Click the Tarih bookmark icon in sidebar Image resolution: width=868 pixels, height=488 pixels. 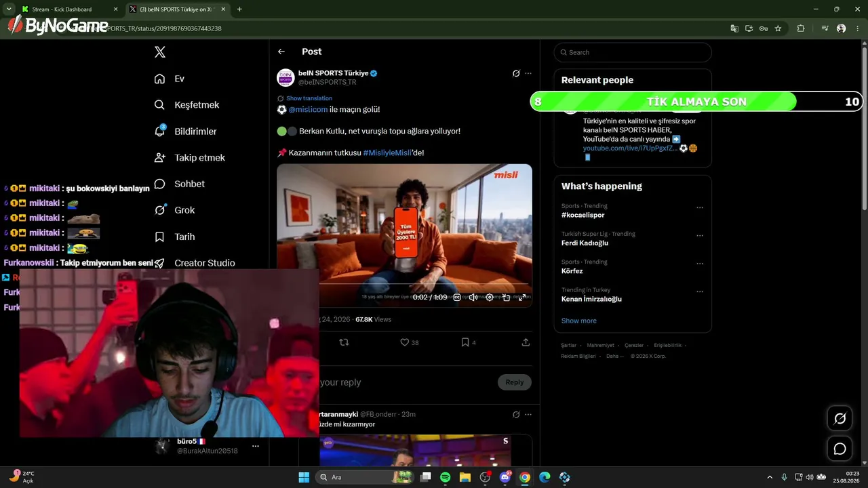point(160,237)
